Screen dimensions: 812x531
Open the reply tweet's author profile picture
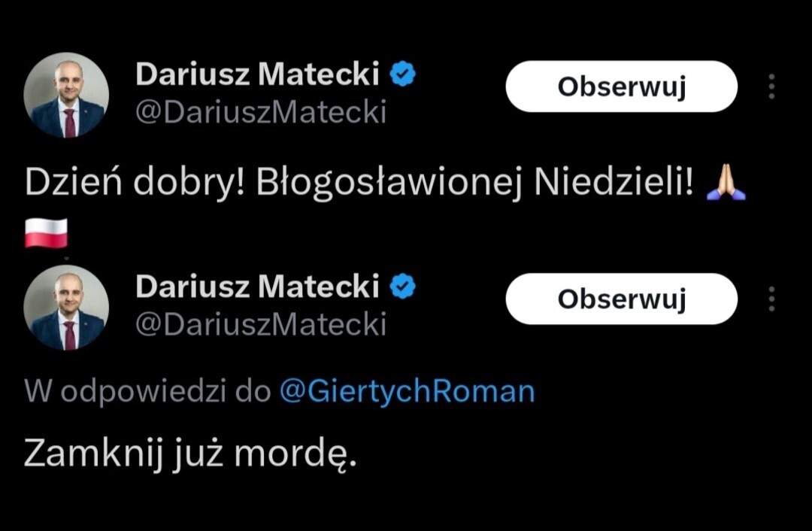66,308
